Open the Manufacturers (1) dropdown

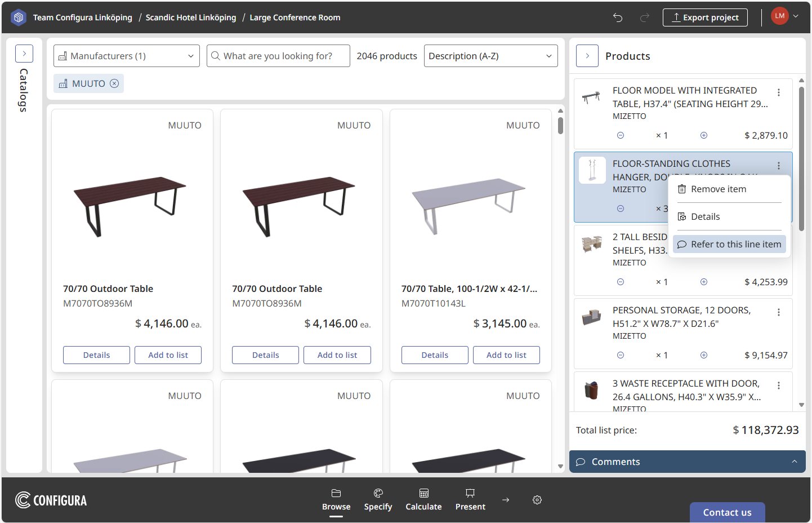point(127,56)
